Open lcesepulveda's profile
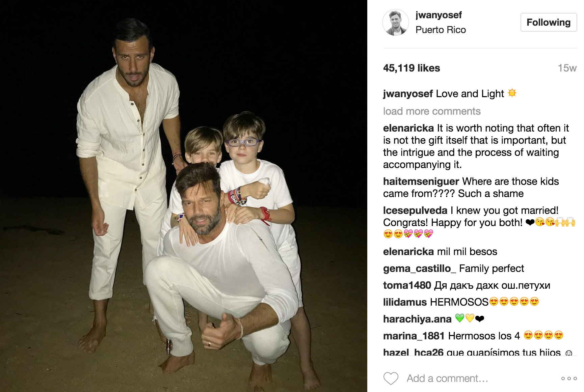 [415, 211]
